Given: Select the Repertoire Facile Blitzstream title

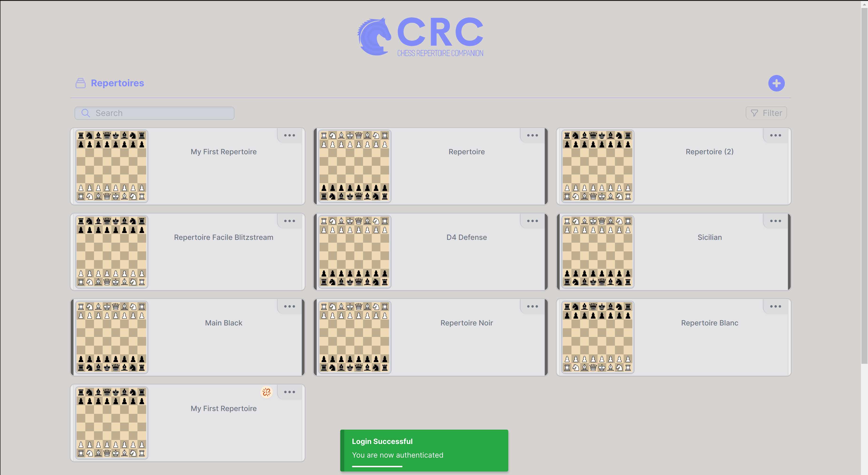Looking at the screenshot, I should click(223, 237).
